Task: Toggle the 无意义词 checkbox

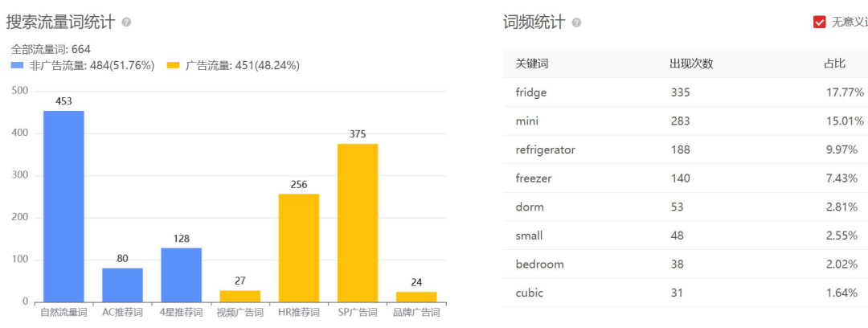Action: click(820, 23)
